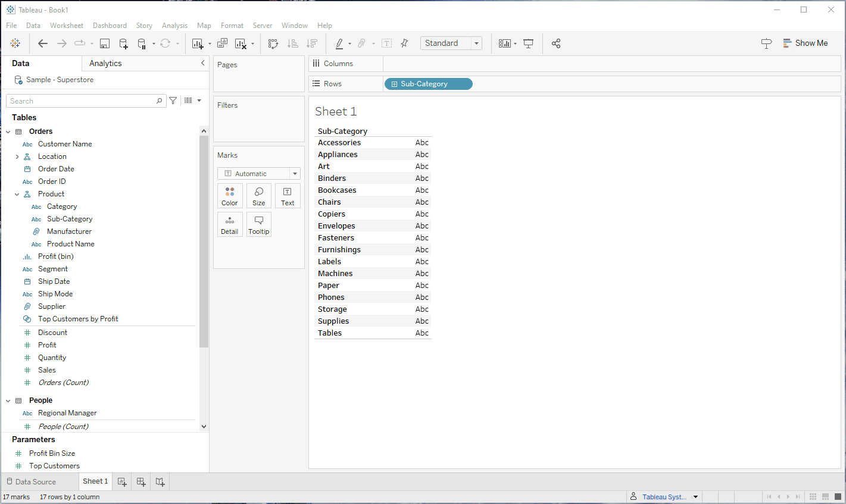The image size is (846, 504).
Task: Click the Share workbook icon
Action: tap(556, 43)
